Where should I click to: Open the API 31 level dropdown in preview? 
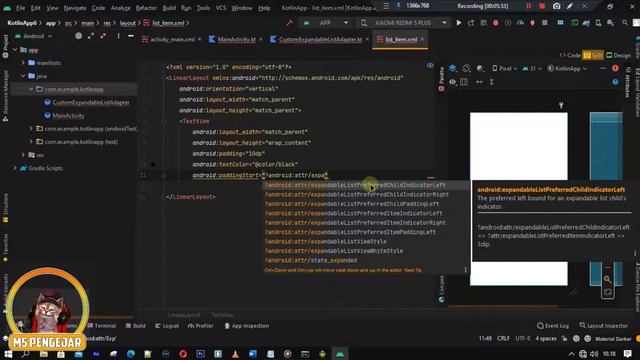point(532,69)
